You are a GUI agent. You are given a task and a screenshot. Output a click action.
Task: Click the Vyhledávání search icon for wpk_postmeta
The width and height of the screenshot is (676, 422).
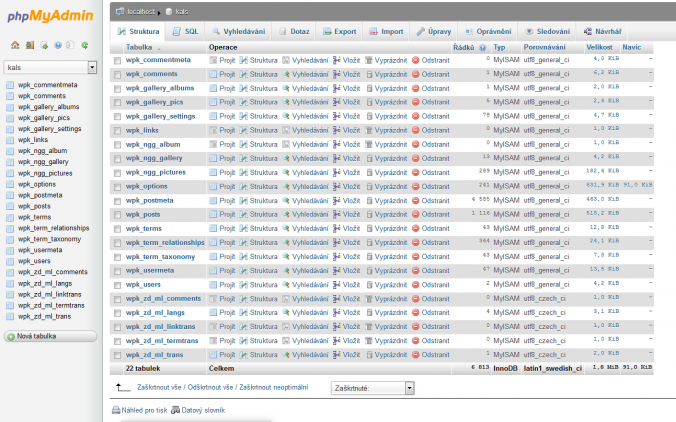(286, 200)
